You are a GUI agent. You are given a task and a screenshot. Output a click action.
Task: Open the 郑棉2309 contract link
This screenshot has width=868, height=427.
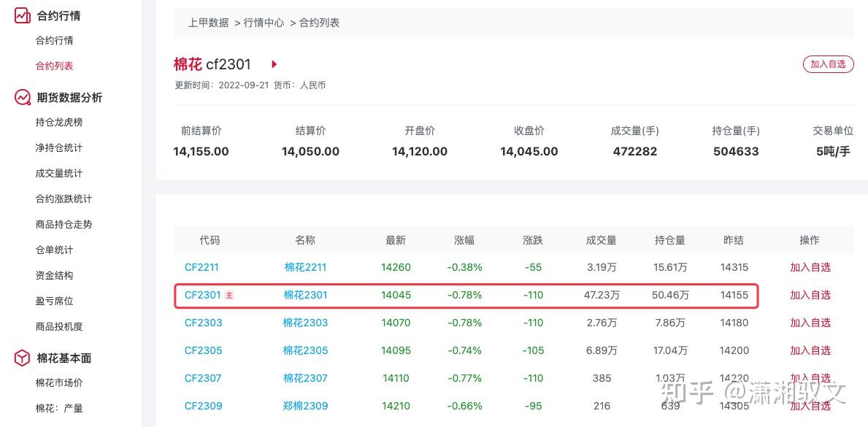click(x=304, y=406)
